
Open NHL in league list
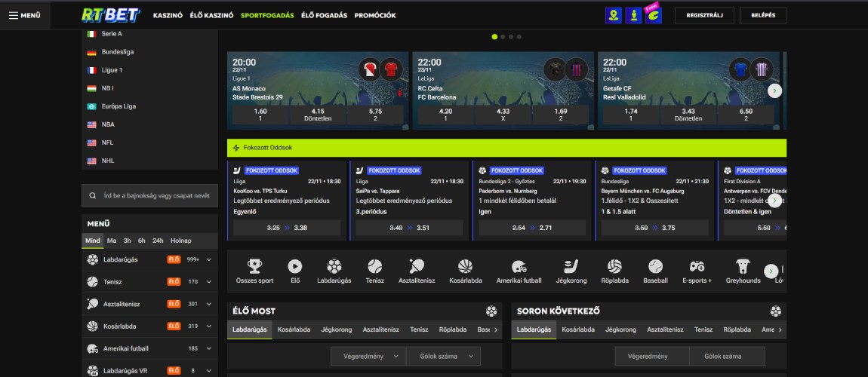(x=109, y=161)
